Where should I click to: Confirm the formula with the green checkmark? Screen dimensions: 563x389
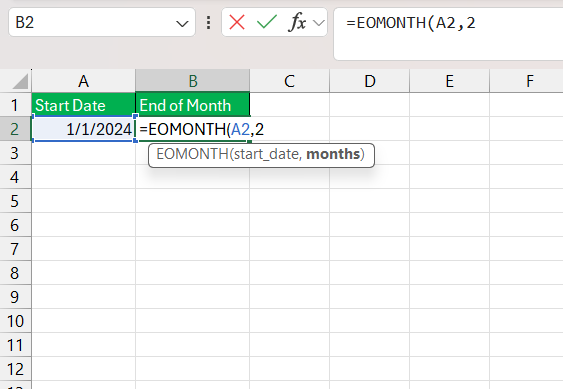pos(267,22)
